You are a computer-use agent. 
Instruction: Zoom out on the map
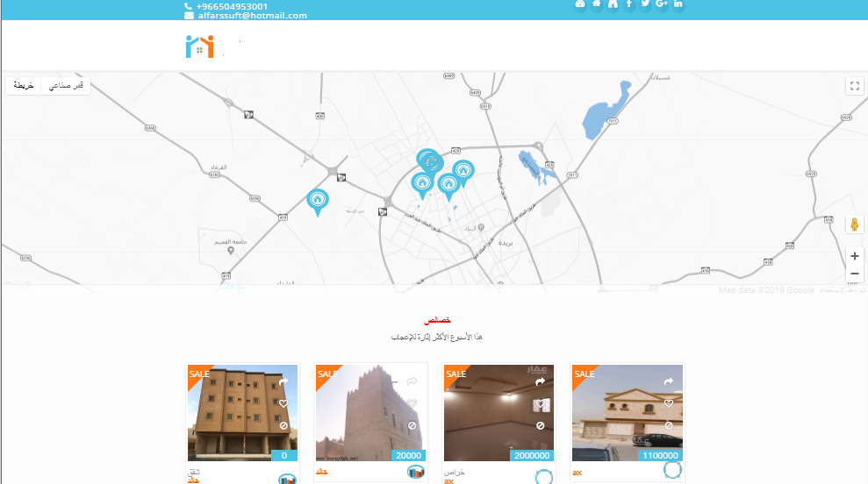point(855,274)
